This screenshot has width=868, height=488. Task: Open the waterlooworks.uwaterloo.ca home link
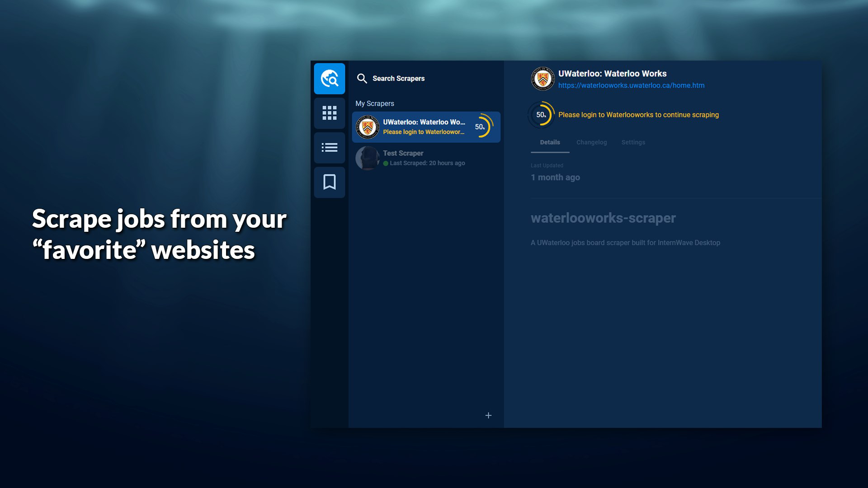631,85
